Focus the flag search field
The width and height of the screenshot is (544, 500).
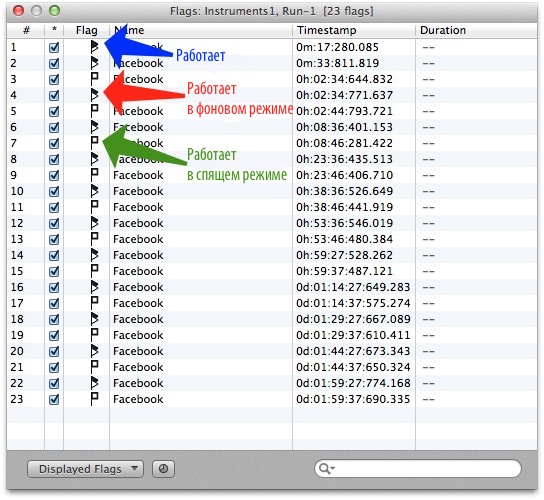coord(418,469)
